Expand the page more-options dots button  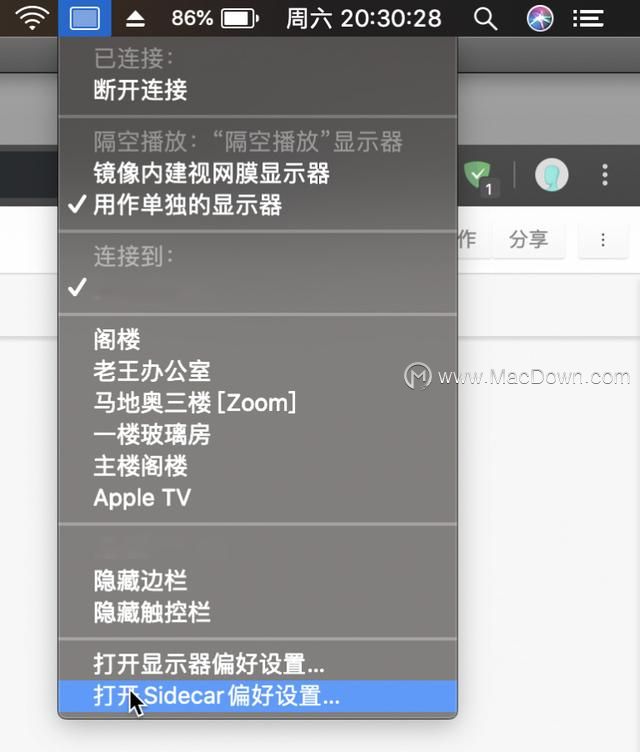click(x=603, y=240)
